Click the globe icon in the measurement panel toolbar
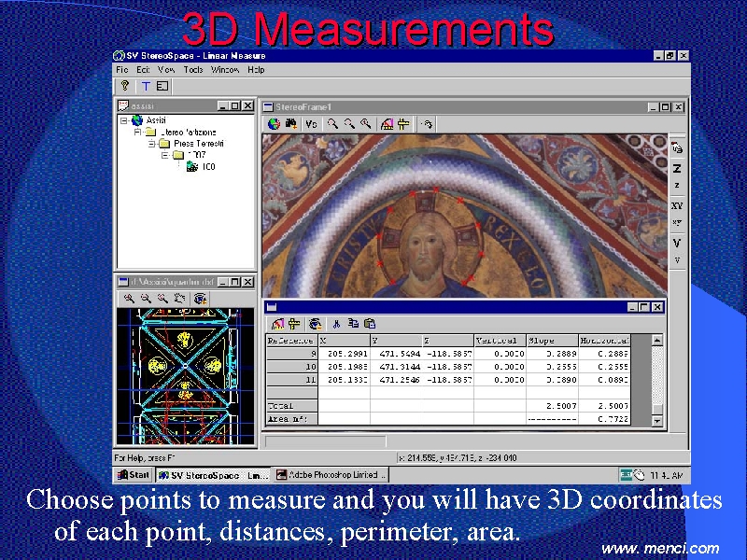Image resolution: width=747 pixels, height=560 pixels. tap(315, 324)
